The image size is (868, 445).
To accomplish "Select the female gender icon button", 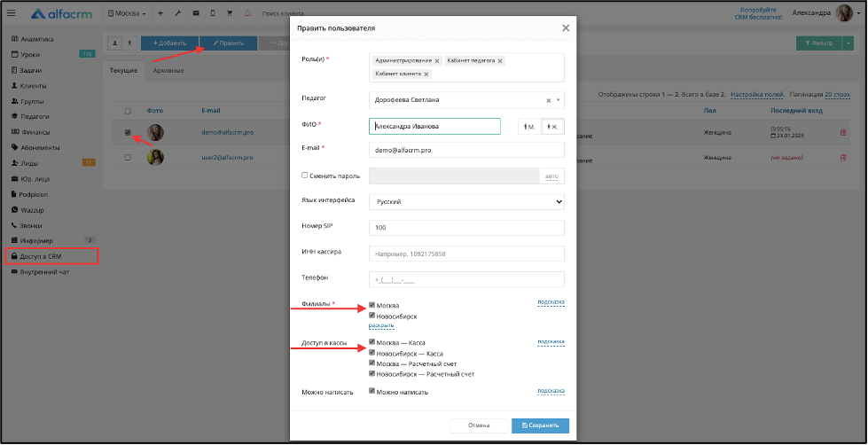I will coord(552,127).
